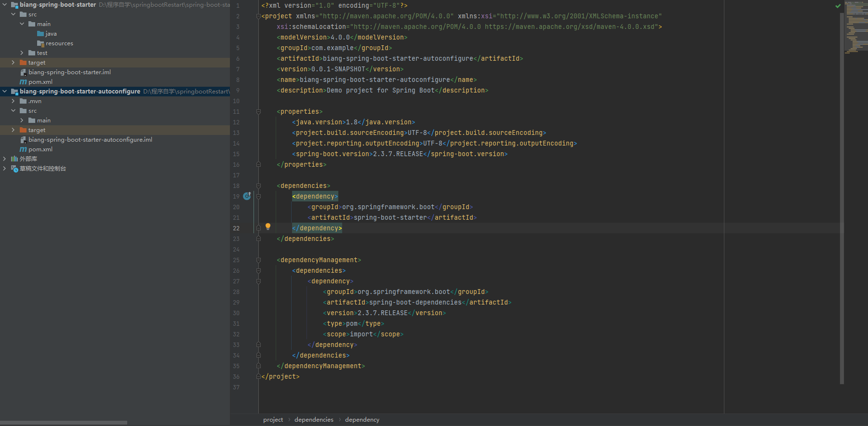Click the closing </dependency> tag on line 22

tap(317, 228)
